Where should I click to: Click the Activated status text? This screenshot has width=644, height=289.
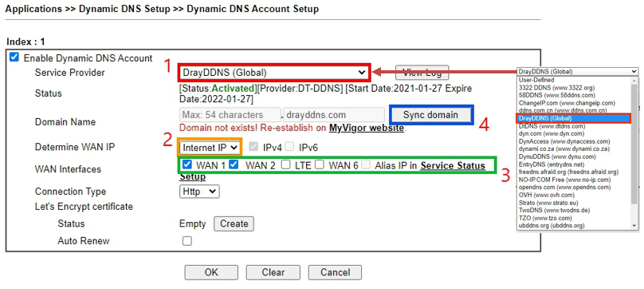(x=233, y=89)
